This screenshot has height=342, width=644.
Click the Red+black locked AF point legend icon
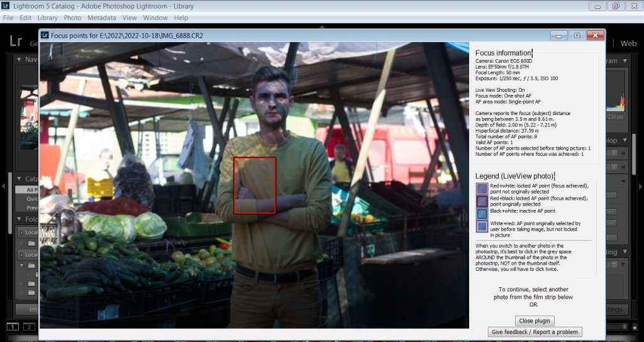coord(482,201)
